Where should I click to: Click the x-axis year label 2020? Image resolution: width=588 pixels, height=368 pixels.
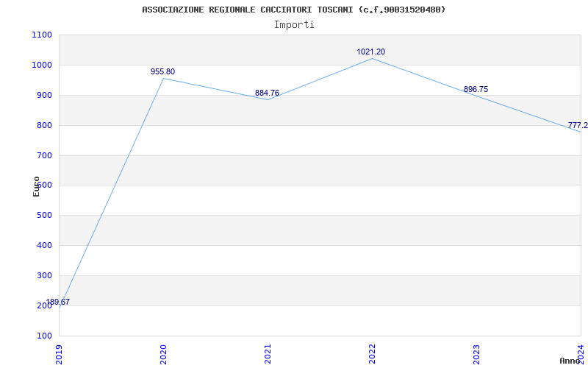(163, 354)
